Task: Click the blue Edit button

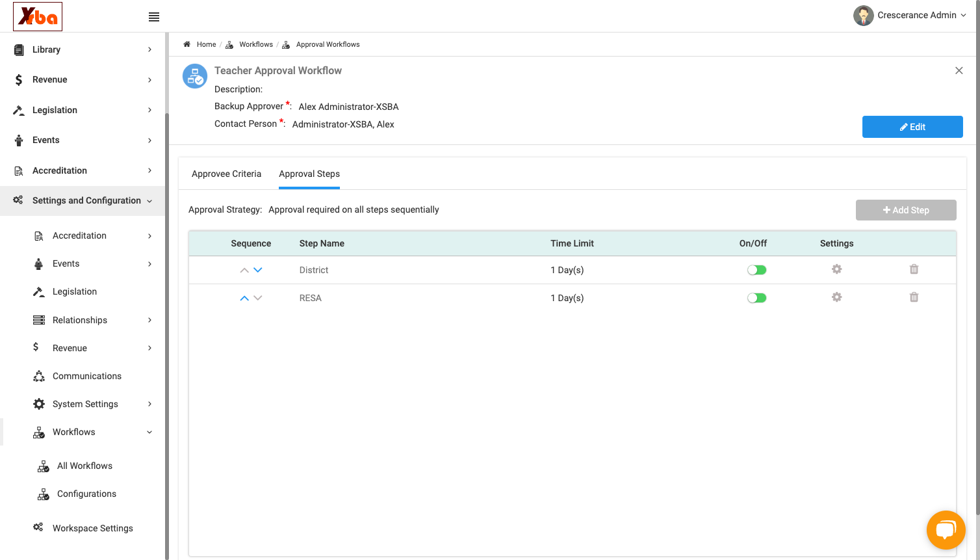Action: click(912, 127)
